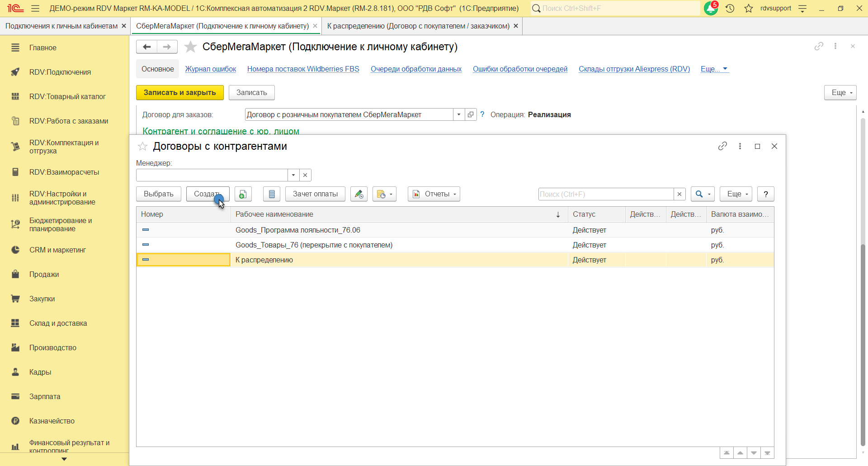Open the 1C main menu hamburger icon
The height and width of the screenshot is (466, 868).
coord(35,8)
